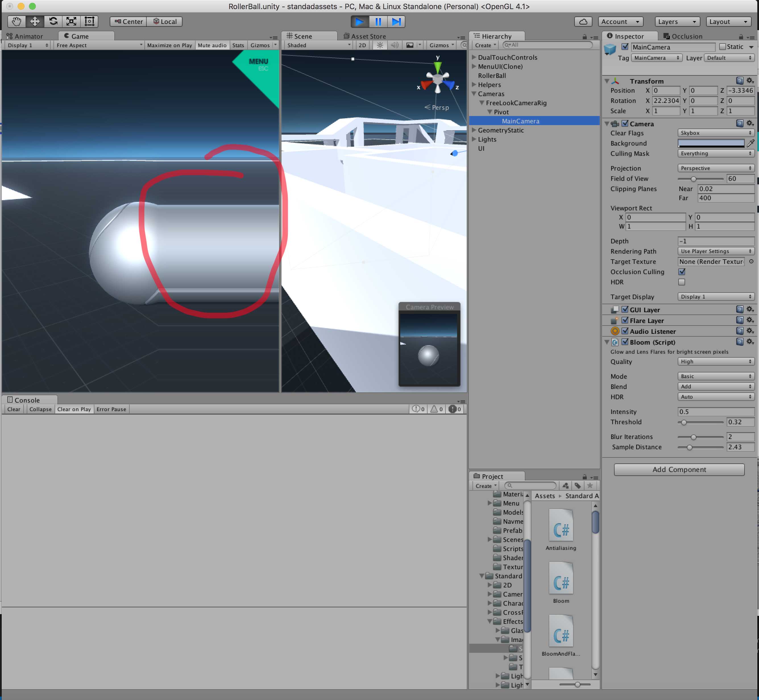The height and width of the screenshot is (700, 759).
Task: Disable the Bloom Script checkbox
Action: coord(625,342)
